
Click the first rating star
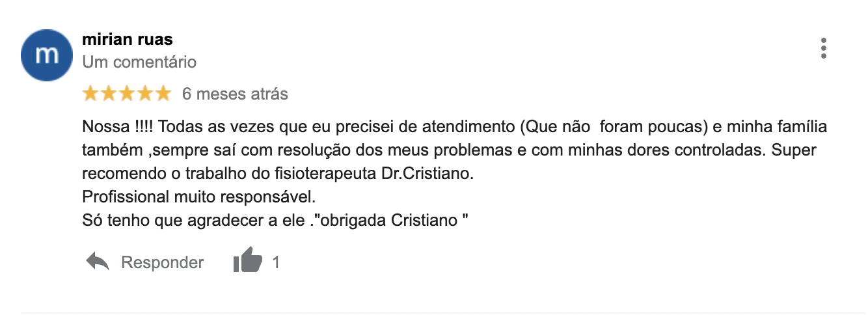pos(91,94)
